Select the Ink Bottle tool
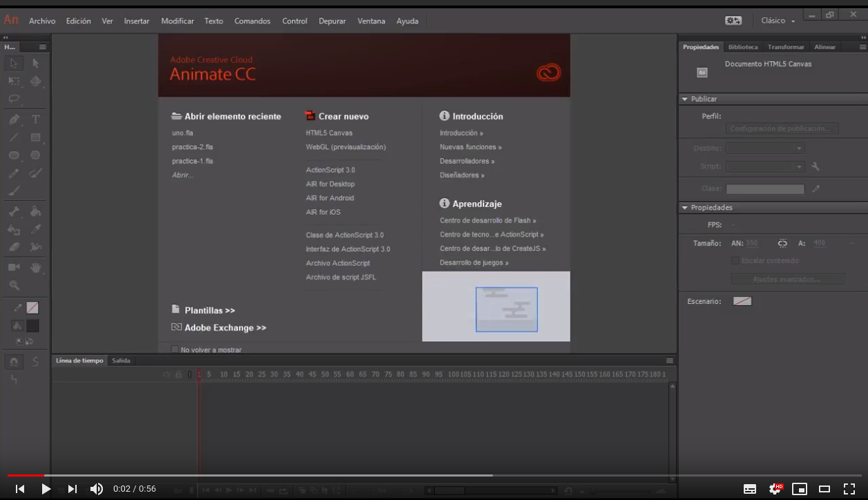868x500 pixels. (x=14, y=229)
